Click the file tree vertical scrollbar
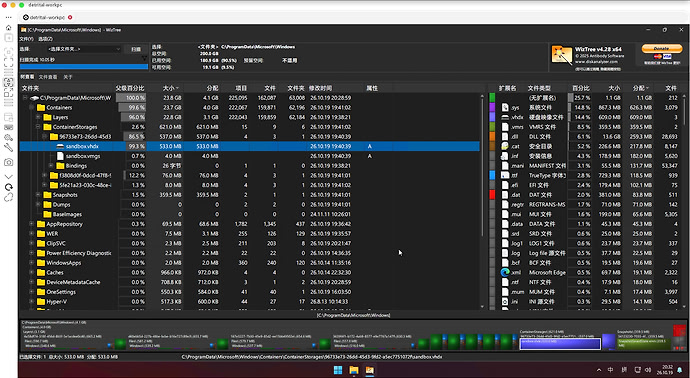 482,201
